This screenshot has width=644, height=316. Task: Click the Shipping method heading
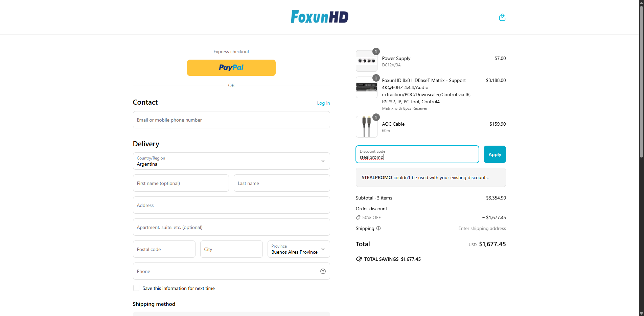(x=154, y=304)
